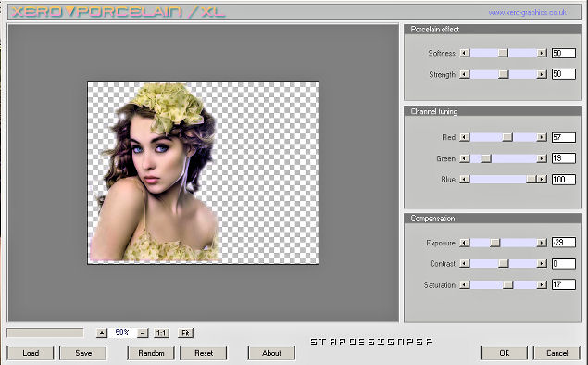Zoom out with the minus button
This screenshot has height=365, width=588.
143,333
